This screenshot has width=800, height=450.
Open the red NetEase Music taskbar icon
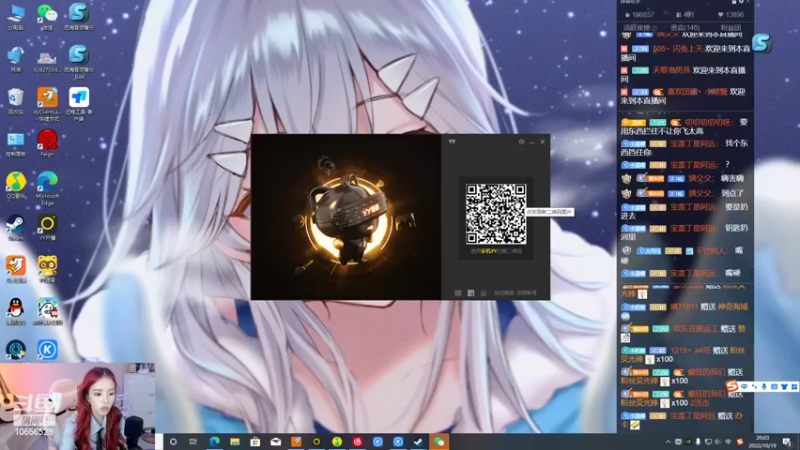pos(357,441)
